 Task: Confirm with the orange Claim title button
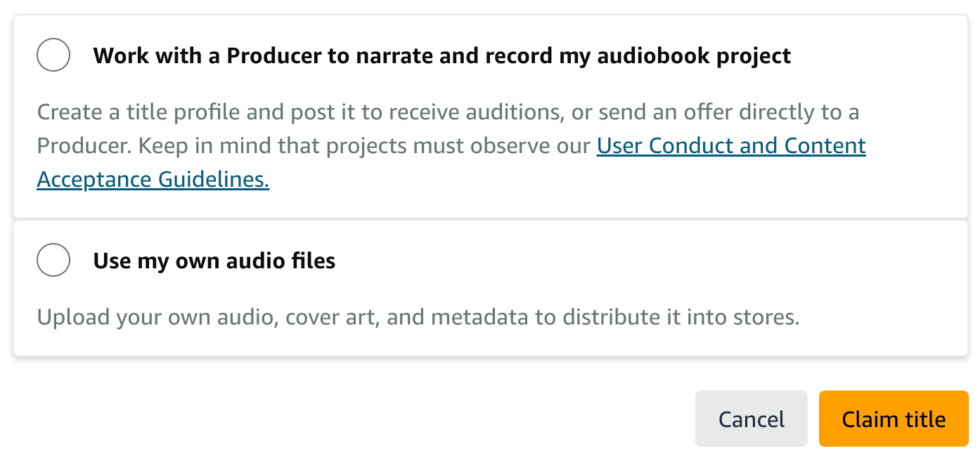894,419
